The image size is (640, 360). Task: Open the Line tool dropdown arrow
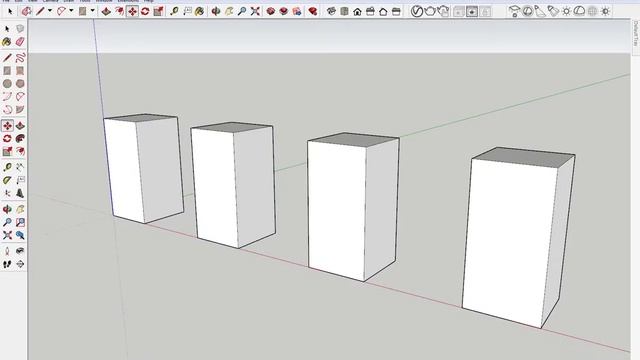(50, 11)
